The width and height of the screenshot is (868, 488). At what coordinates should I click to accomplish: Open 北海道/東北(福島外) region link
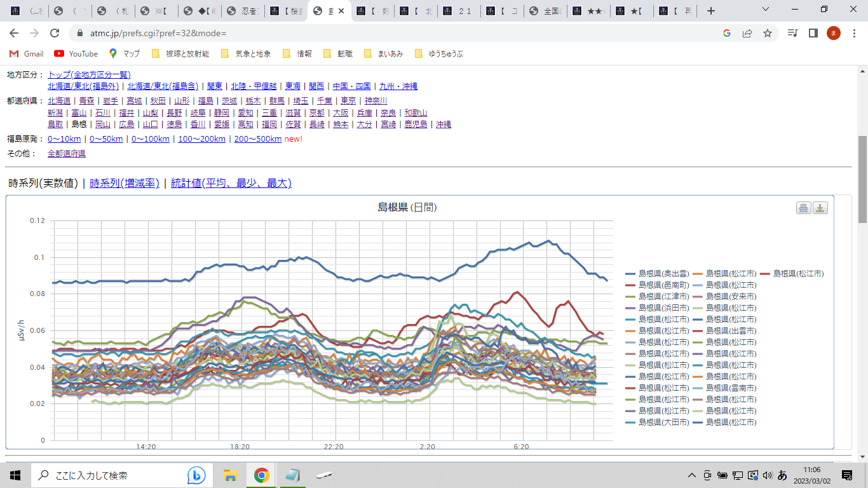83,86
